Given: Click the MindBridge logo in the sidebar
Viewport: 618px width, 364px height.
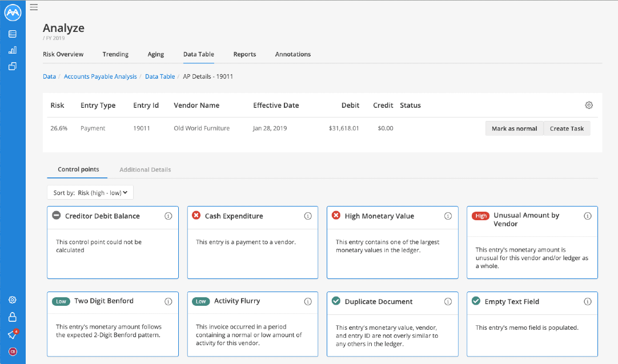Looking at the screenshot, I should (13, 12).
